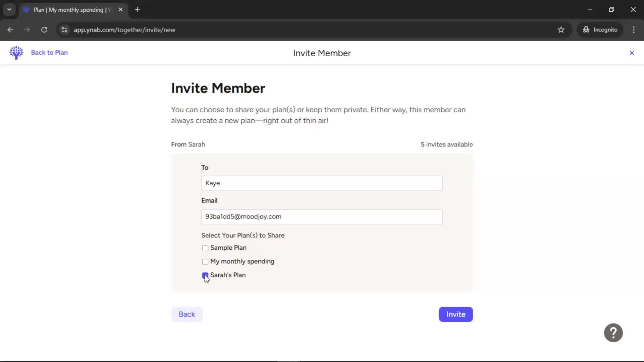Reload the page

pyautogui.click(x=44, y=30)
